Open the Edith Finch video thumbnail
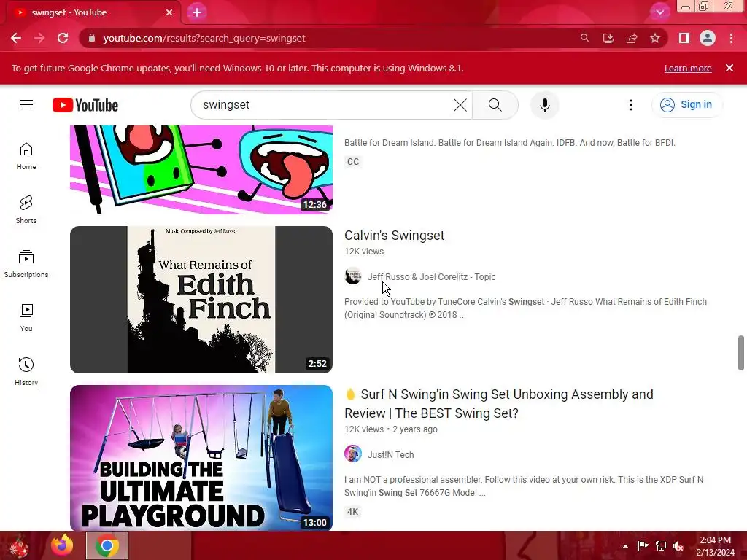 (x=201, y=300)
